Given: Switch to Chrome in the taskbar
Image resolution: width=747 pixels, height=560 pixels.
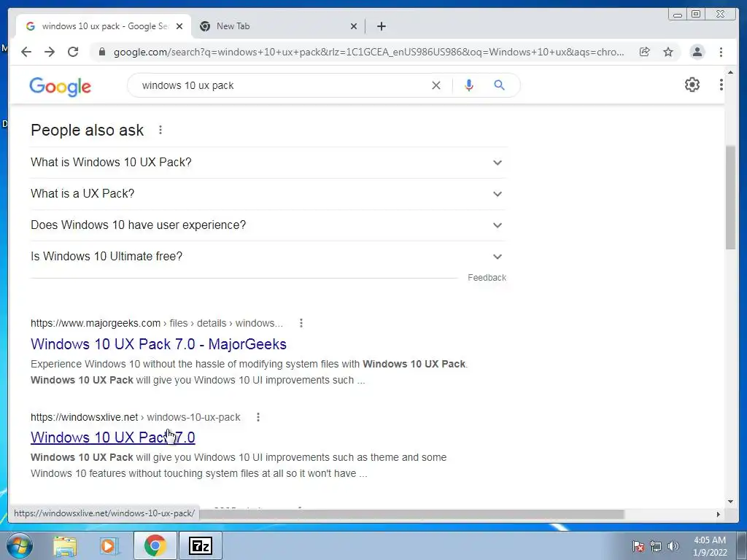Looking at the screenshot, I should 155,545.
